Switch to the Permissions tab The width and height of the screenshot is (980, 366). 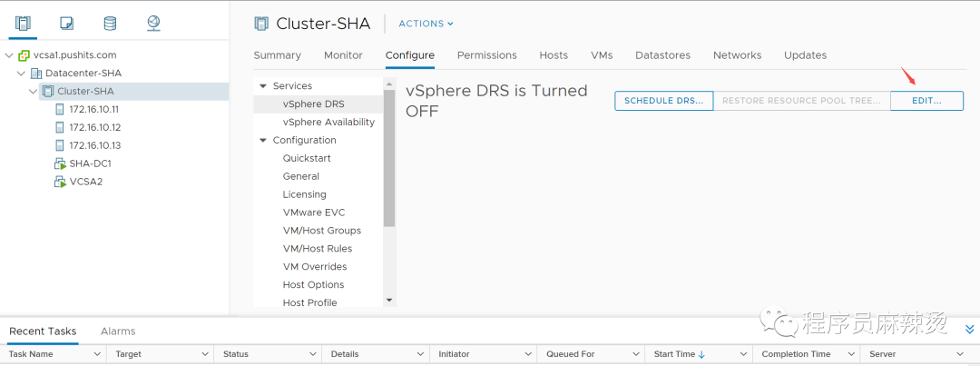tap(486, 55)
